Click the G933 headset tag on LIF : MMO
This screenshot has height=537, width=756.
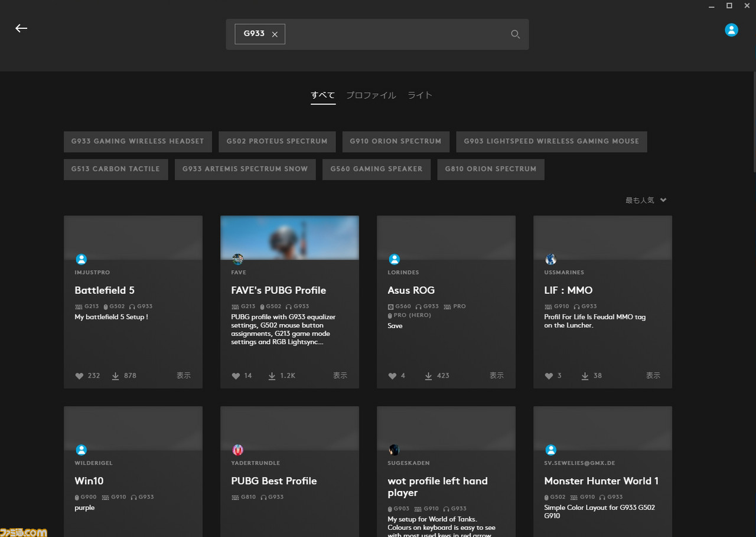585,306
